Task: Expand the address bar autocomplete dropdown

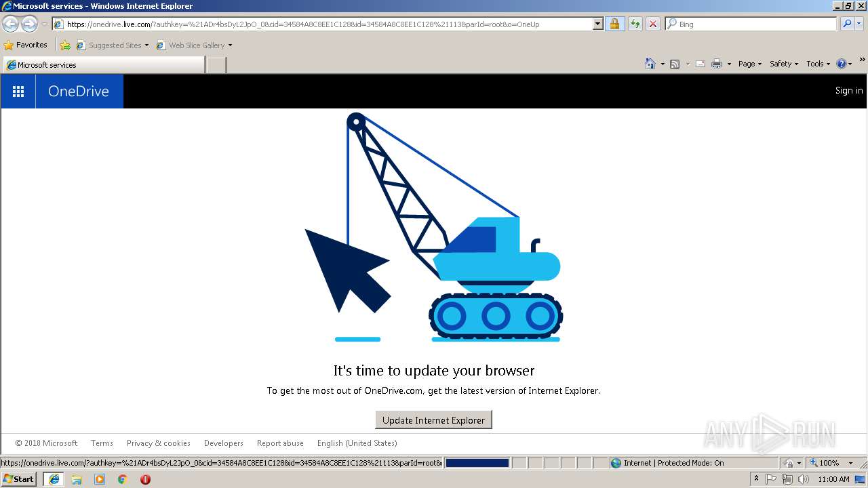Action: click(597, 24)
